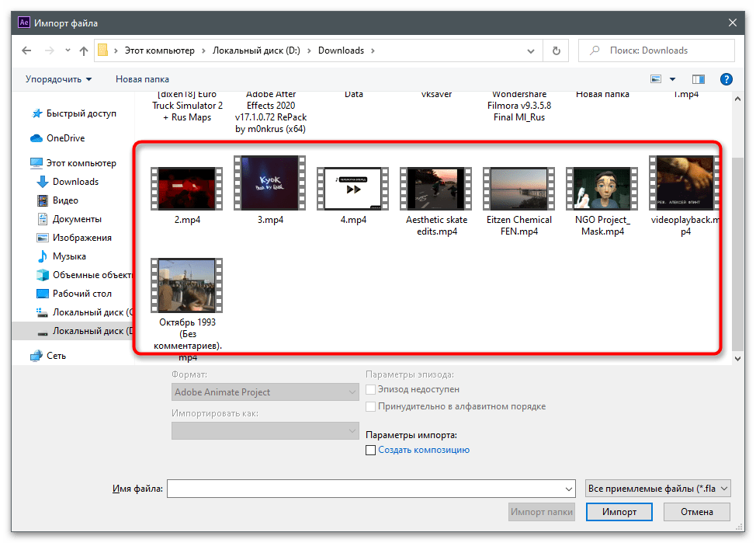The width and height of the screenshot is (756, 543).
Task: Open the view options dropdown arrow
Action: (x=672, y=79)
